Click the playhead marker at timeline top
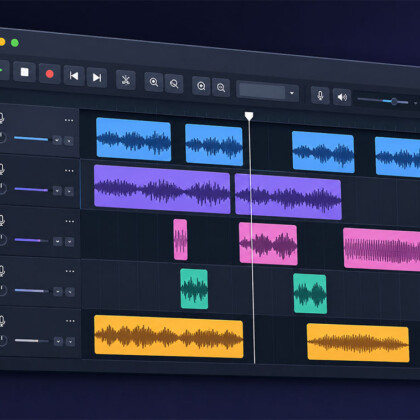420x420 pixels. [249, 116]
